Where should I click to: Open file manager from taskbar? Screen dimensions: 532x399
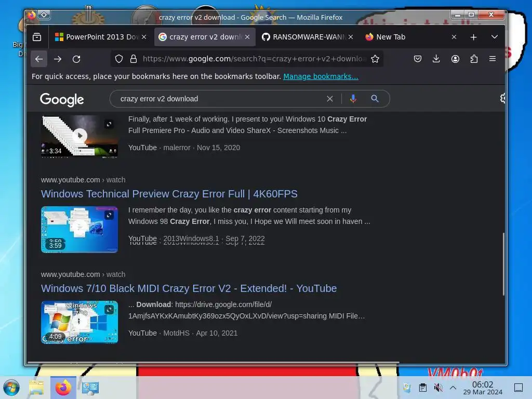36,388
